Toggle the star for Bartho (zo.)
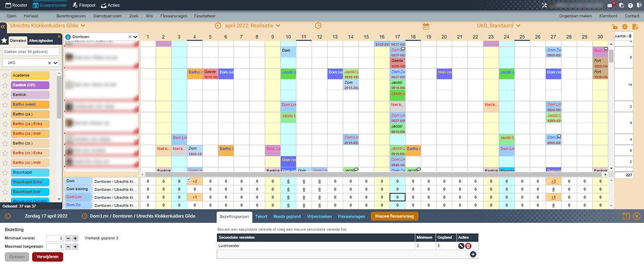644x264 pixels. pyautogui.click(x=6, y=143)
